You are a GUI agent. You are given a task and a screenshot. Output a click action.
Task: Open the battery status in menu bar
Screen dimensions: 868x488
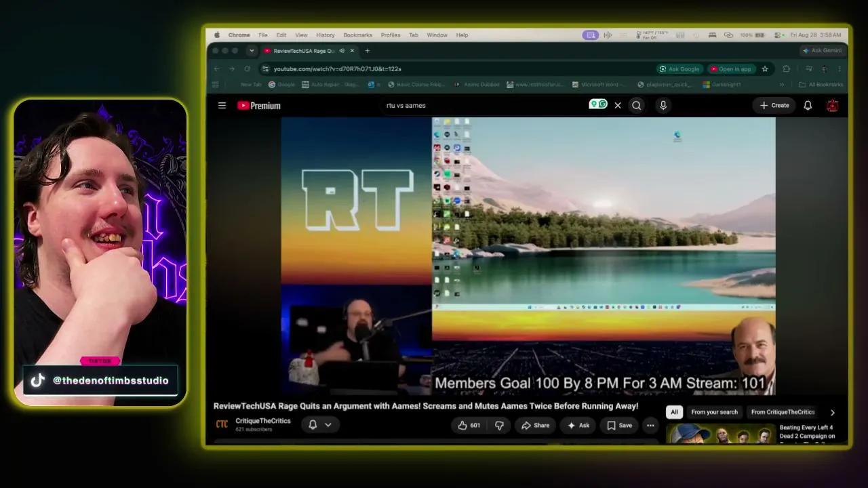click(752, 35)
